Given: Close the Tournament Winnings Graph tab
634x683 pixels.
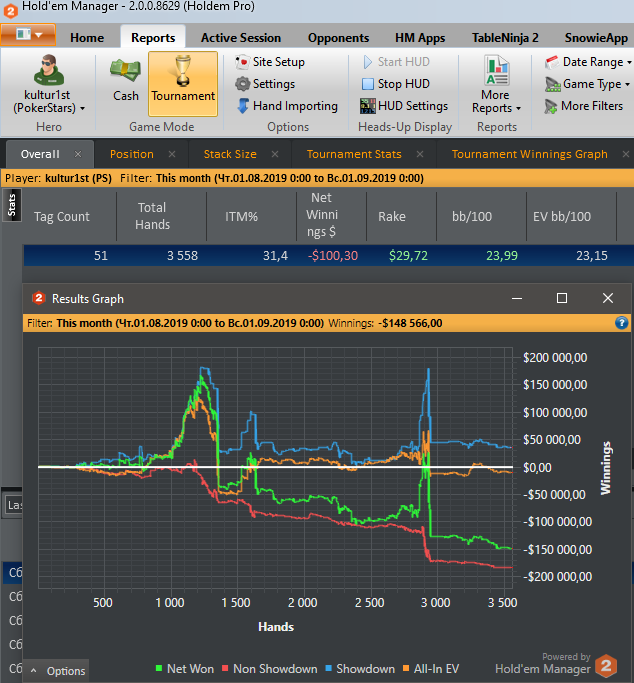Looking at the screenshot, I should click(626, 154).
